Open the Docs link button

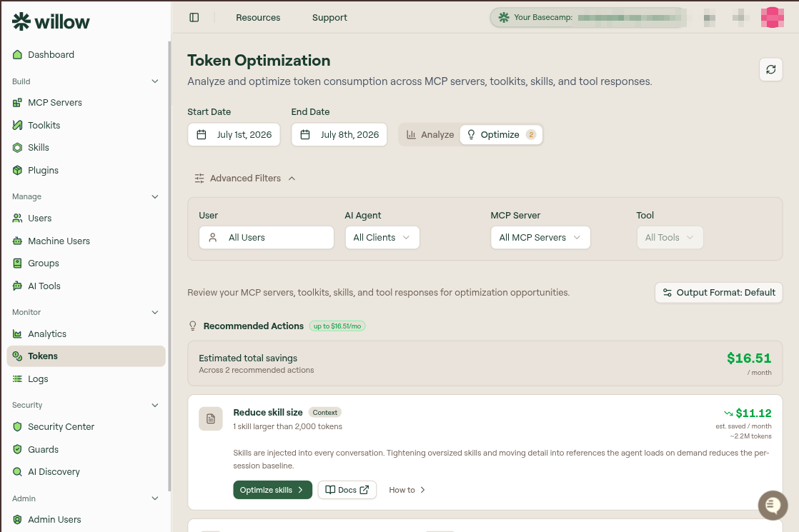pos(347,490)
